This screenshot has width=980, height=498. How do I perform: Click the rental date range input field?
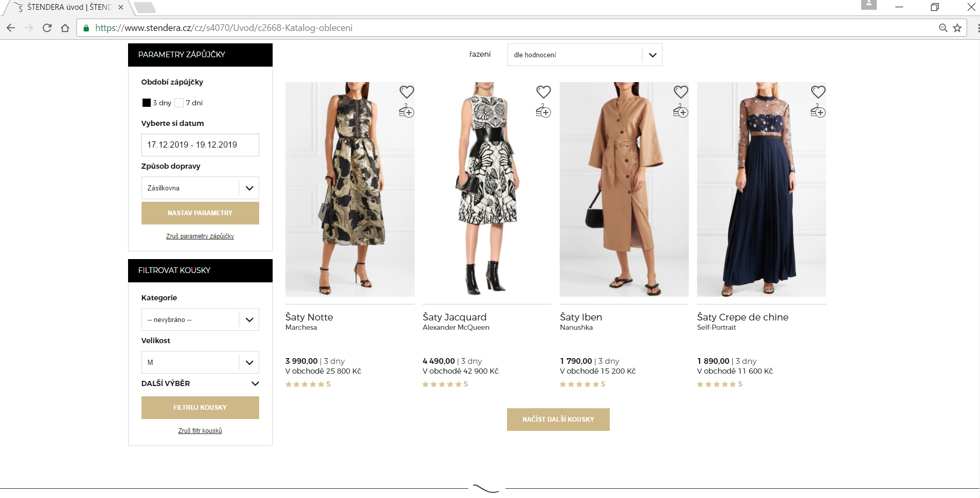click(x=200, y=145)
